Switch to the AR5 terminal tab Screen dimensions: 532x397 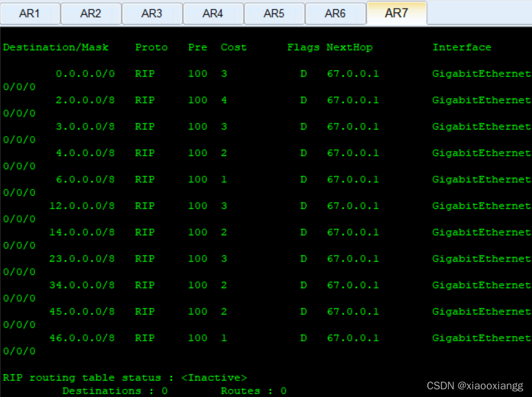pyautogui.click(x=274, y=13)
